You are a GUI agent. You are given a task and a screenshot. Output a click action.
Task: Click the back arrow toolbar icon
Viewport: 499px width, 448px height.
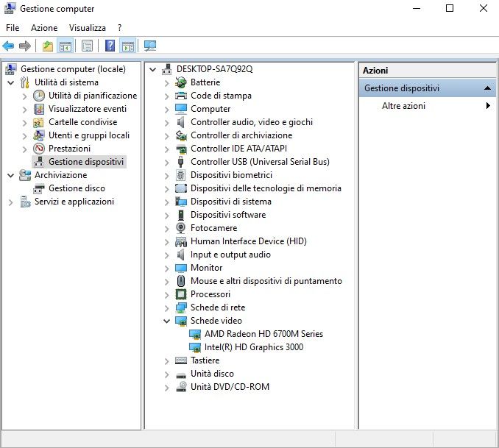pos(9,46)
